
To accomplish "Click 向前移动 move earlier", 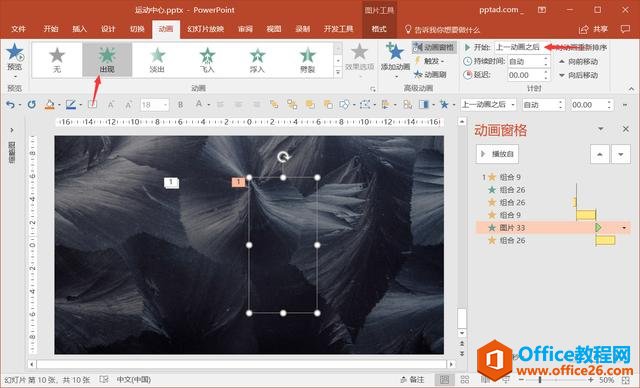I will (x=578, y=62).
